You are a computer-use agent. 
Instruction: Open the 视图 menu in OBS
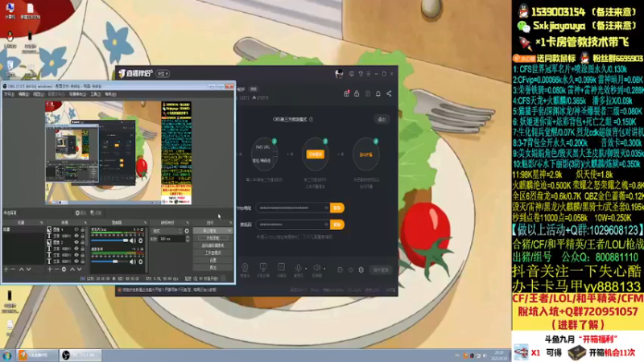pos(38,94)
